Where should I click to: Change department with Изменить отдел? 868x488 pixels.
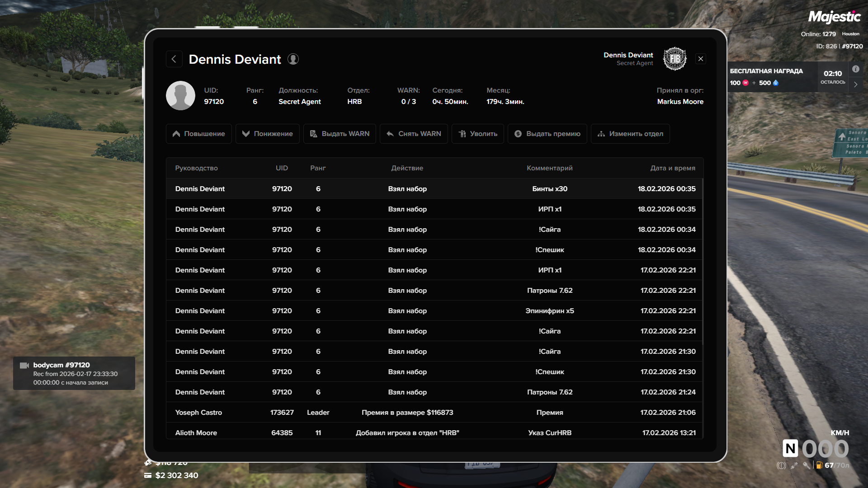click(630, 134)
